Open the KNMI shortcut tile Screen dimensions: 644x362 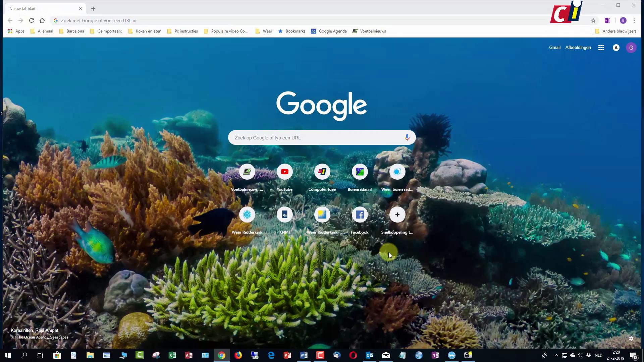click(x=284, y=215)
